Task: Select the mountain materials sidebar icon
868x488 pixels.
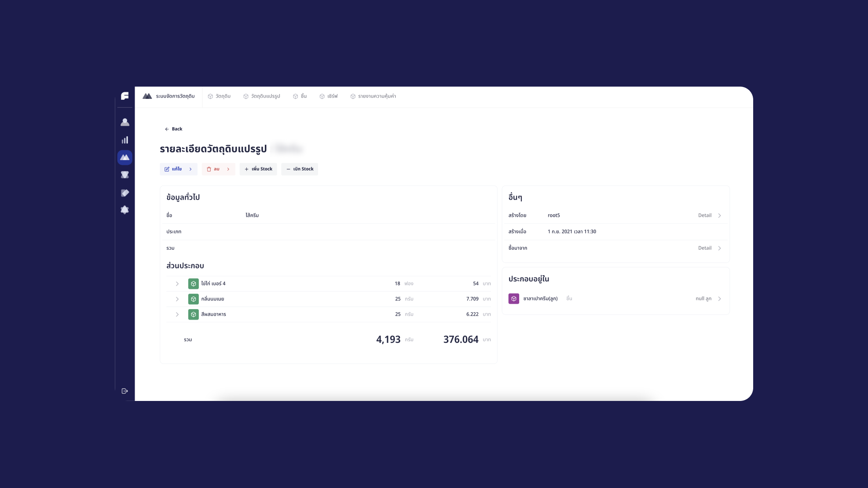Action: tap(125, 157)
